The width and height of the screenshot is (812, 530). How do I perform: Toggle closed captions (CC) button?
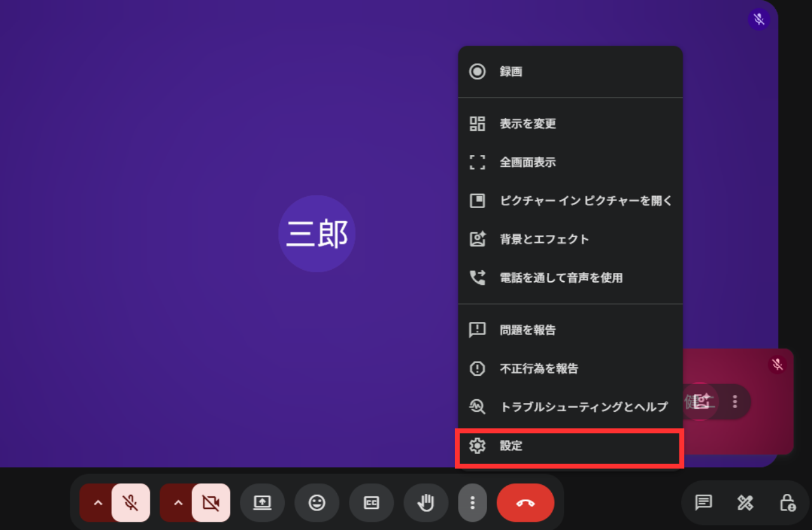click(x=371, y=503)
